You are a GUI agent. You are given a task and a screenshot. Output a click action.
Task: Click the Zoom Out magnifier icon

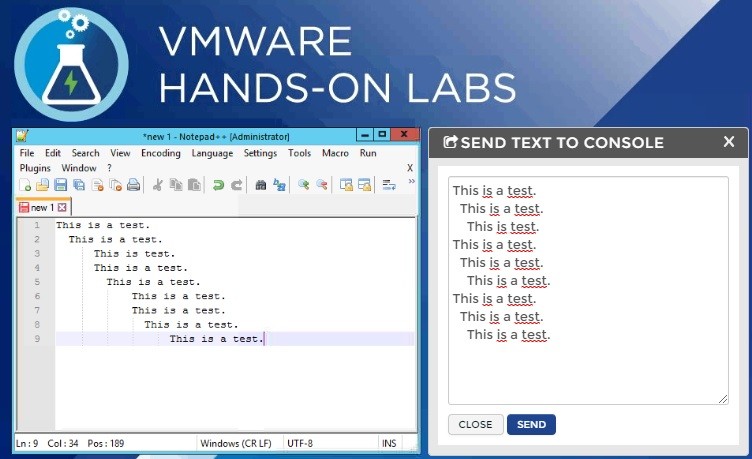click(x=321, y=185)
